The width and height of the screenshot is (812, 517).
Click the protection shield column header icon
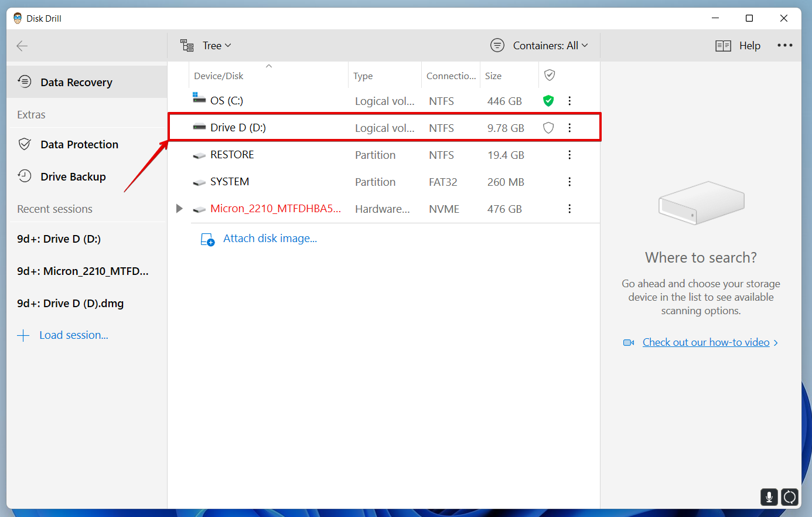click(550, 75)
